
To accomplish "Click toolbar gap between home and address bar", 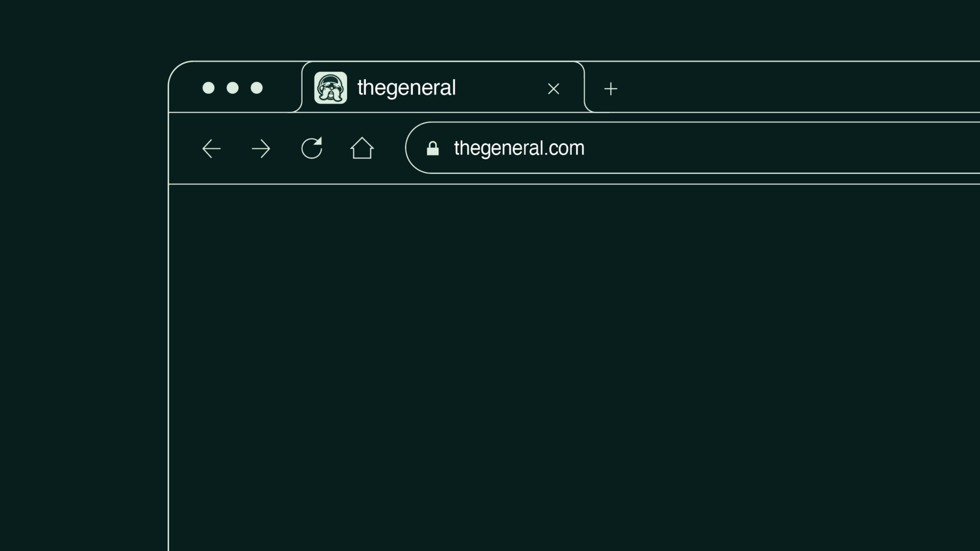I will click(390, 148).
